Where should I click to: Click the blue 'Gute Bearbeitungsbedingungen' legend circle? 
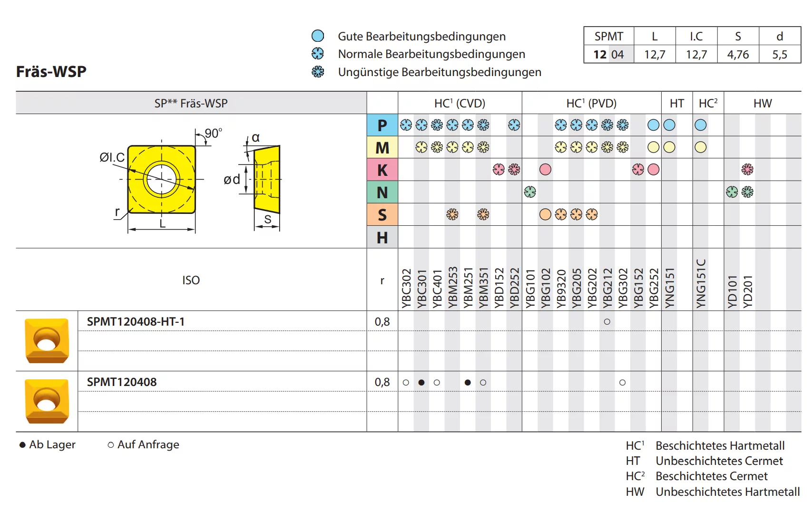coord(317,36)
